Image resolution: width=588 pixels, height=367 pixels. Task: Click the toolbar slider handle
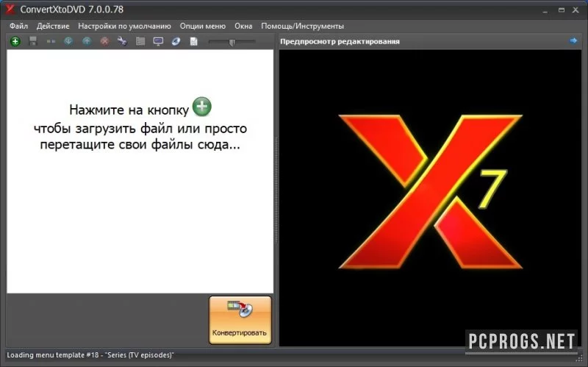tap(232, 42)
